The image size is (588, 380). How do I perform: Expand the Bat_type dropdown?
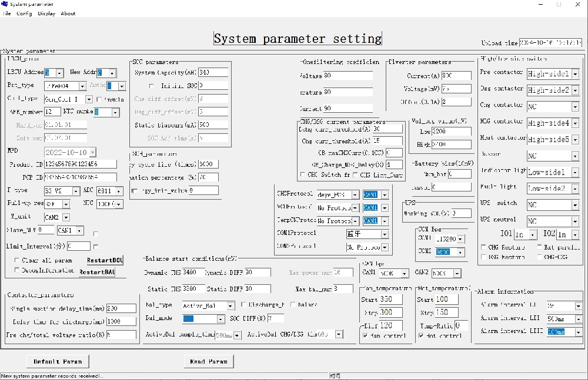coord(82,86)
